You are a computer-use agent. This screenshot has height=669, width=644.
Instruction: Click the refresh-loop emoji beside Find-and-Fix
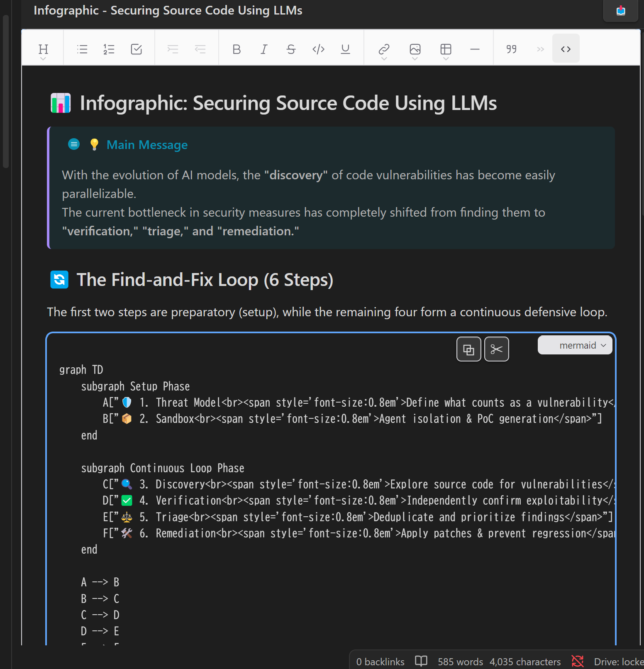59,280
